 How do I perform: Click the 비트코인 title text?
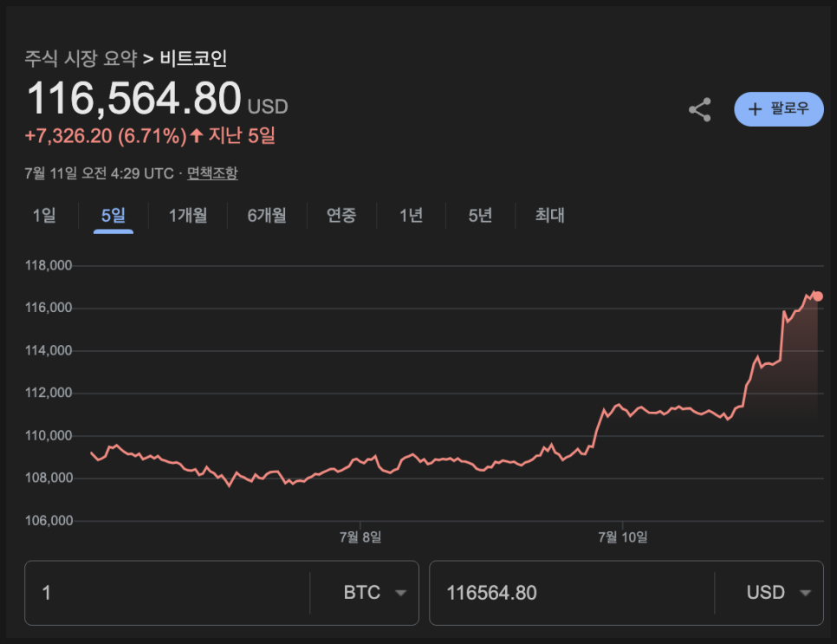tap(193, 58)
